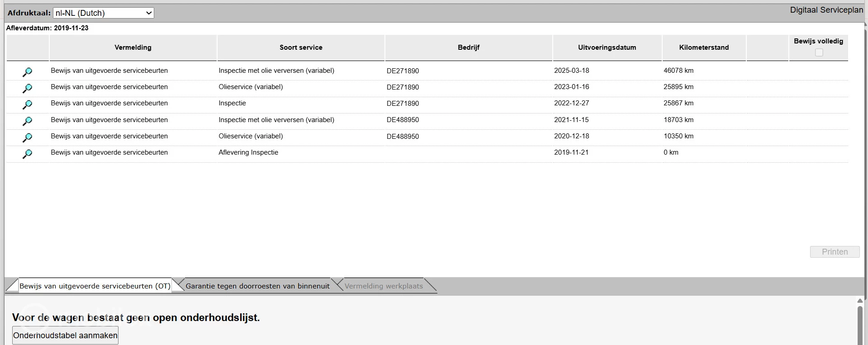Image resolution: width=868 pixels, height=345 pixels.
Task: Select the DE488950 cell dated 2021-11-15
Action: [x=403, y=120]
